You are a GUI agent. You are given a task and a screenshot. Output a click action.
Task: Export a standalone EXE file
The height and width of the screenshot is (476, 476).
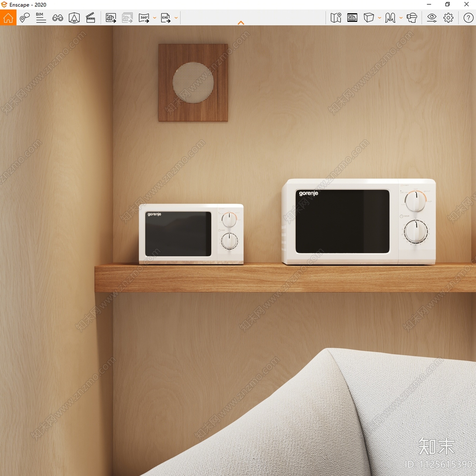point(166,18)
